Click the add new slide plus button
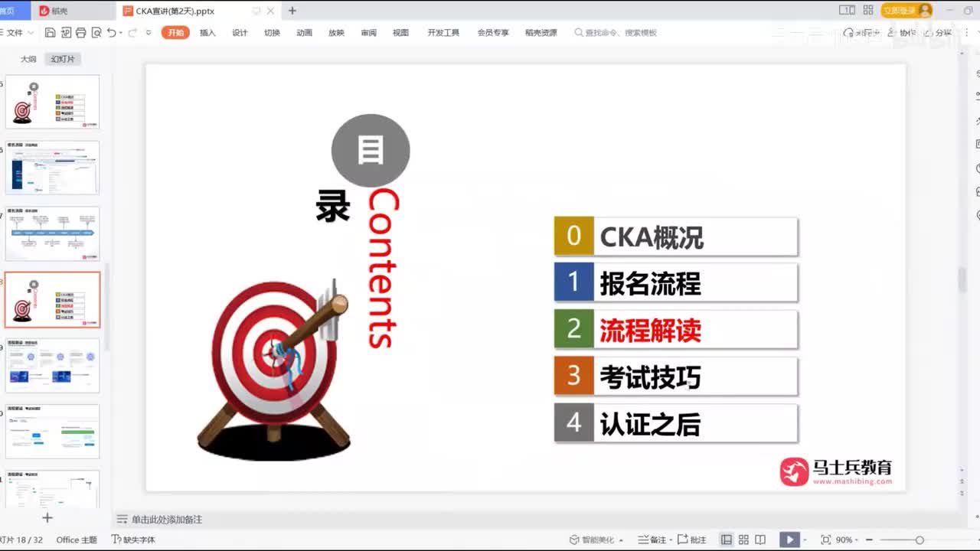The height and width of the screenshot is (551, 980). [47, 518]
